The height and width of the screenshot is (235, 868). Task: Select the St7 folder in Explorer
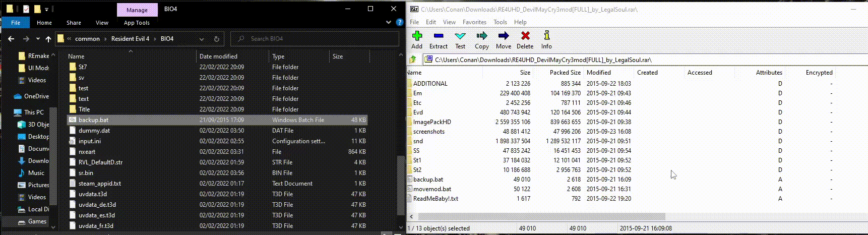click(x=217, y=67)
